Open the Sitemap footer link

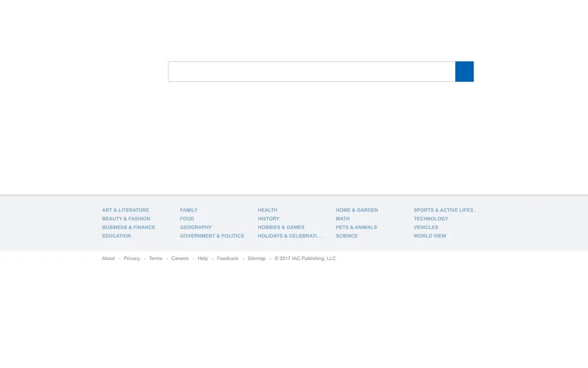(x=257, y=258)
